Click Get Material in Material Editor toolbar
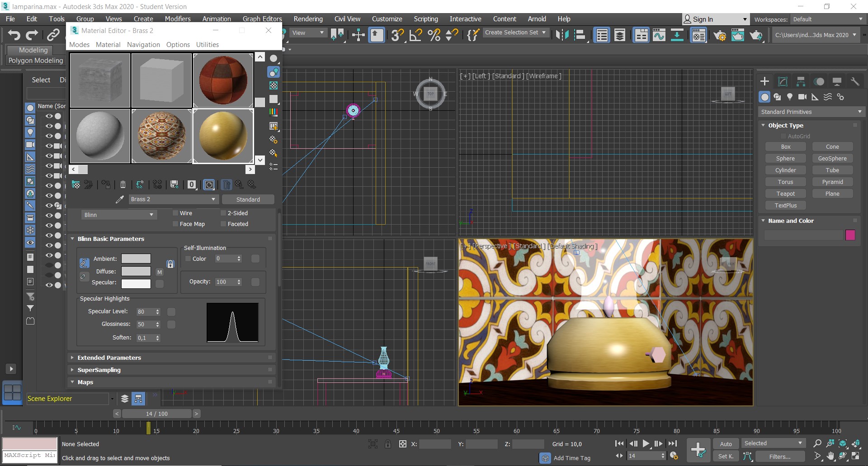Screen dimensions: 868x466 point(75,184)
